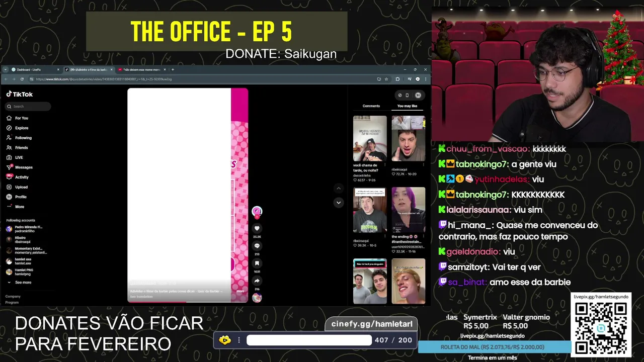Screen dimensions: 644x362
Task: Open Ribeiro ribeiroaqui account
Action: pyautogui.click(x=19, y=240)
